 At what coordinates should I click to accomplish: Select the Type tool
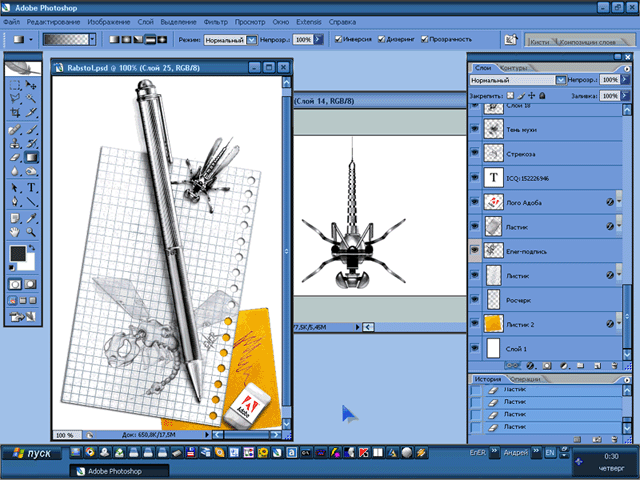[x=31, y=188]
